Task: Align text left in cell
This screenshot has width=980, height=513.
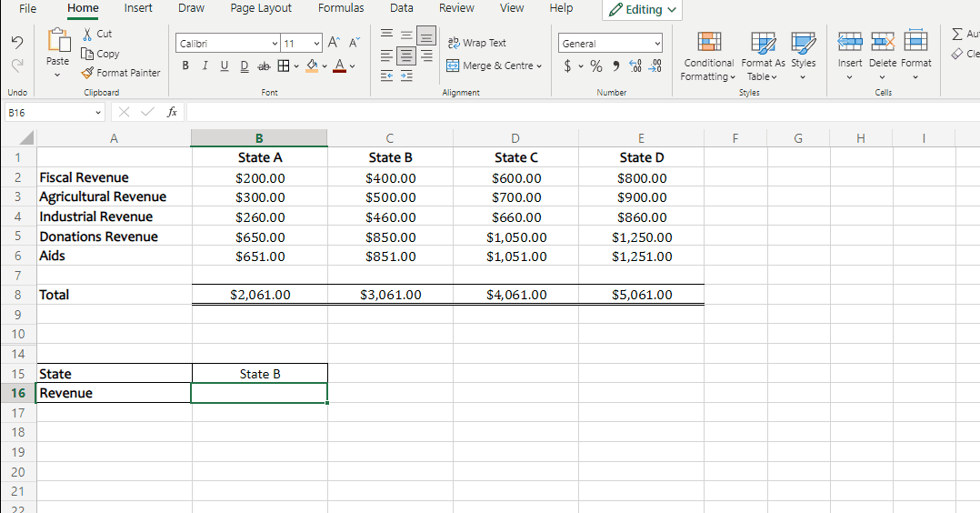Action: coord(387,55)
